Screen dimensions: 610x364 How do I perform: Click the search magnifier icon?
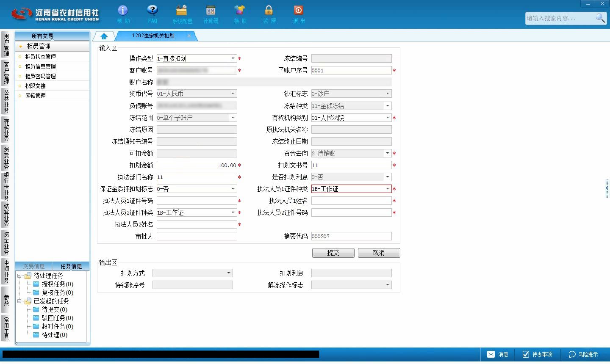point(600,18)
